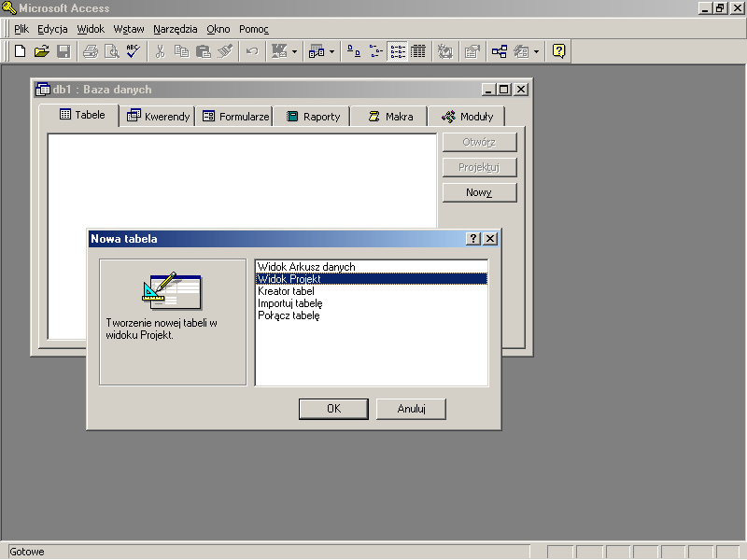Select Kreator tabel in the list
This screenshot has width=747, height=560.
pyautogui.click(x=286, y=291)
